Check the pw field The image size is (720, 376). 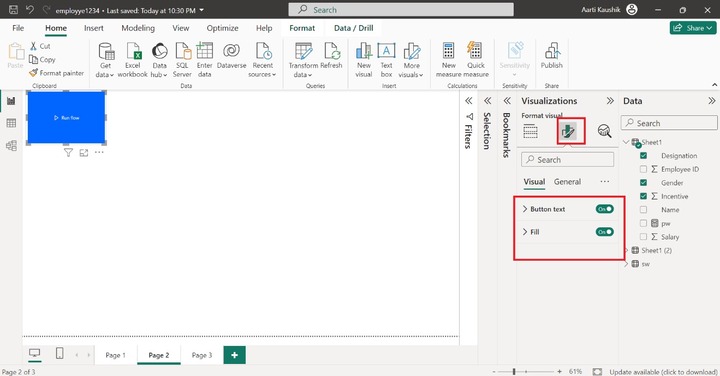[x=643, y=223]
